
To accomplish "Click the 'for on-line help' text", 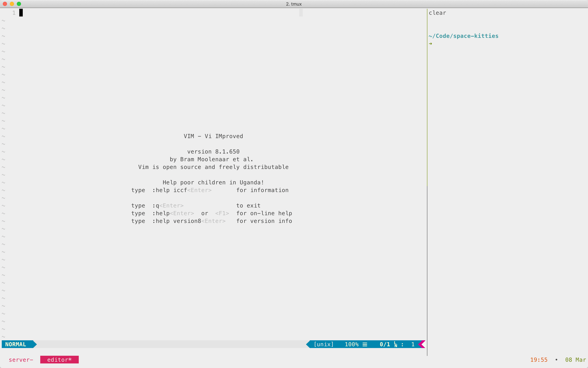I will point(264,213).
